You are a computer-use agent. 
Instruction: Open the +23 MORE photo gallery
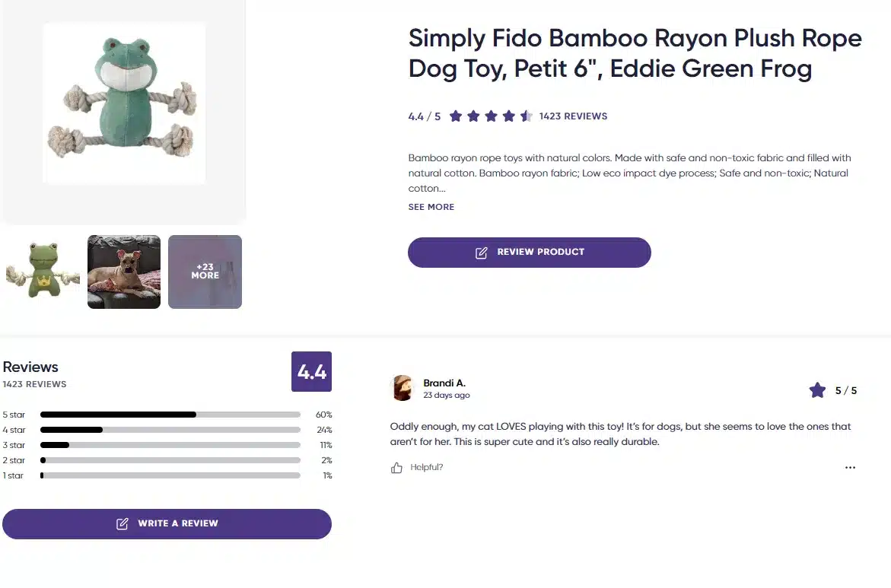(x=205, y=272)
